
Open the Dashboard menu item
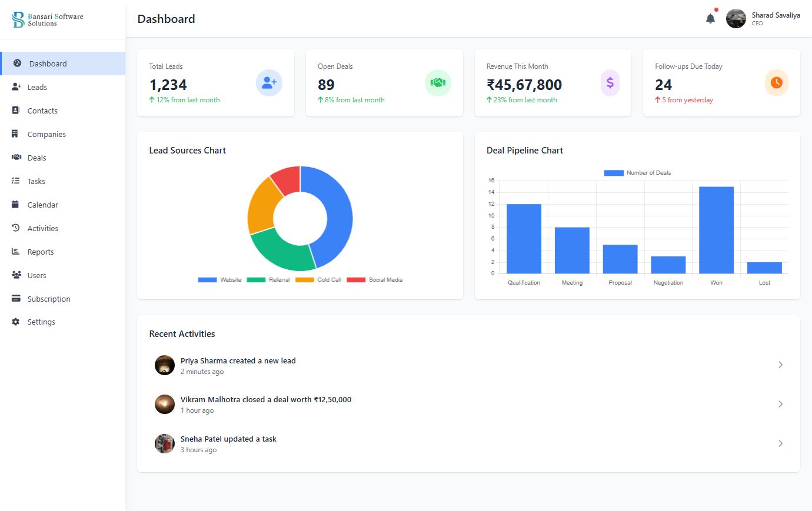[x=63, y=64]
